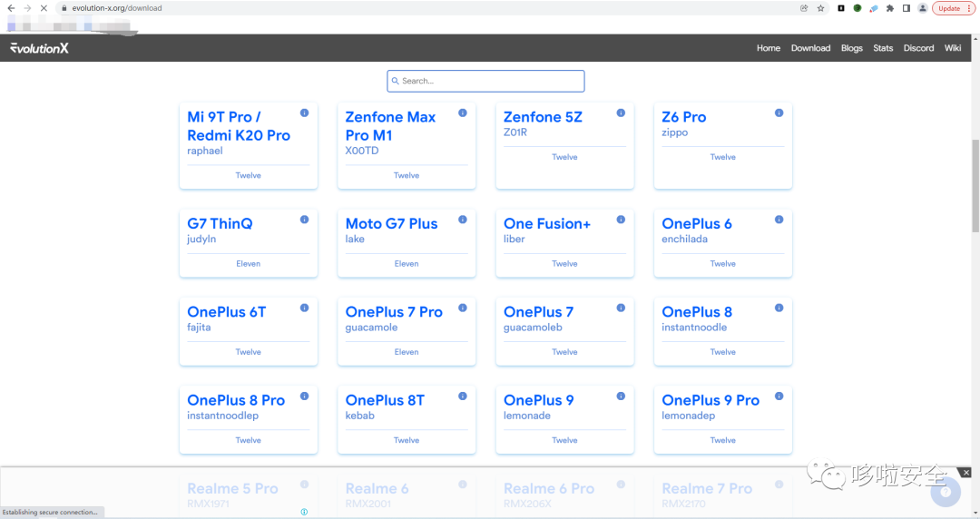980x519 pixels.
Task: Open the One Fusion+ device title
Action: point(547,224)
